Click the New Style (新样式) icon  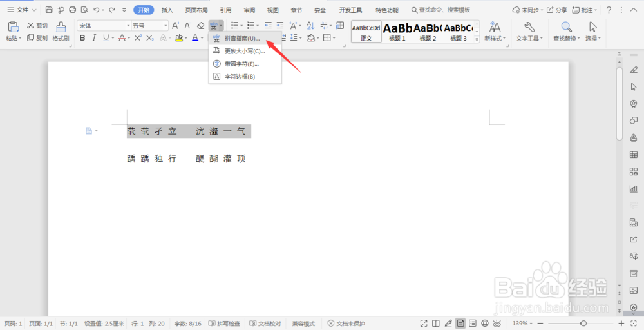[x=495, y=27]
